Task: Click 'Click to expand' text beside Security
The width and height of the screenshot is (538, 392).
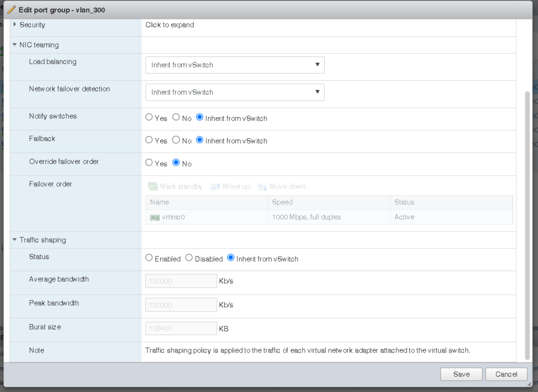Action: [170, 25]
